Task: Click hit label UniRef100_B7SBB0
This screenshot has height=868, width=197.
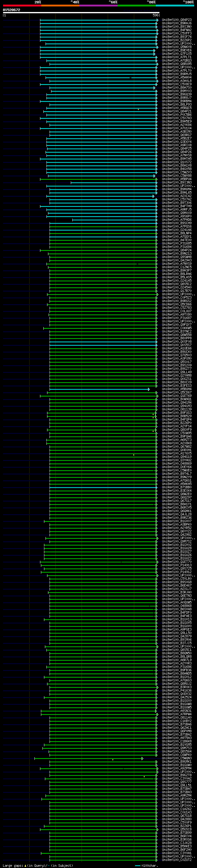Action: point(177,487)
